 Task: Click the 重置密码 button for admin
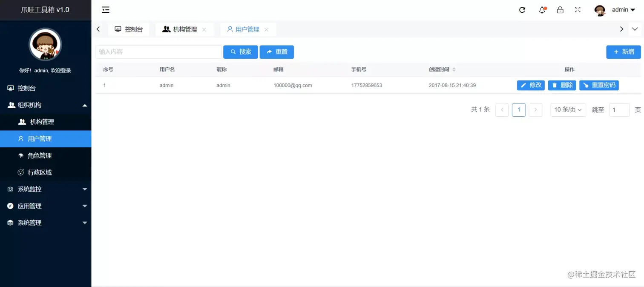[599, 85]
